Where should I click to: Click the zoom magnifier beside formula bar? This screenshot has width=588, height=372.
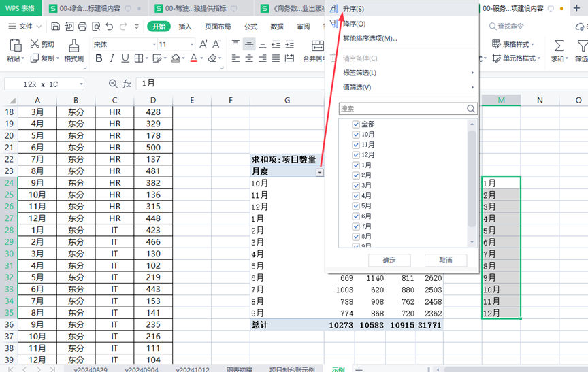tap(113, 84)
